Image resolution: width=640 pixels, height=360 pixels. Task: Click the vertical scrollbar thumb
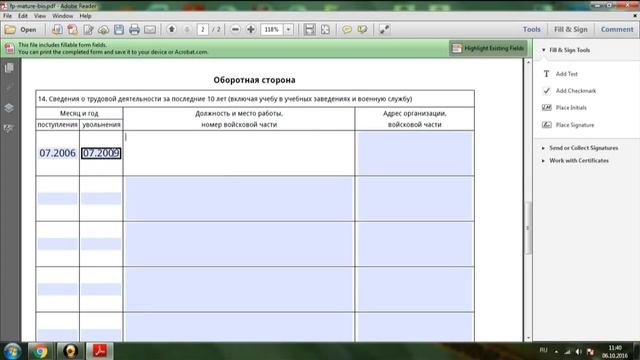pos(528,228)
